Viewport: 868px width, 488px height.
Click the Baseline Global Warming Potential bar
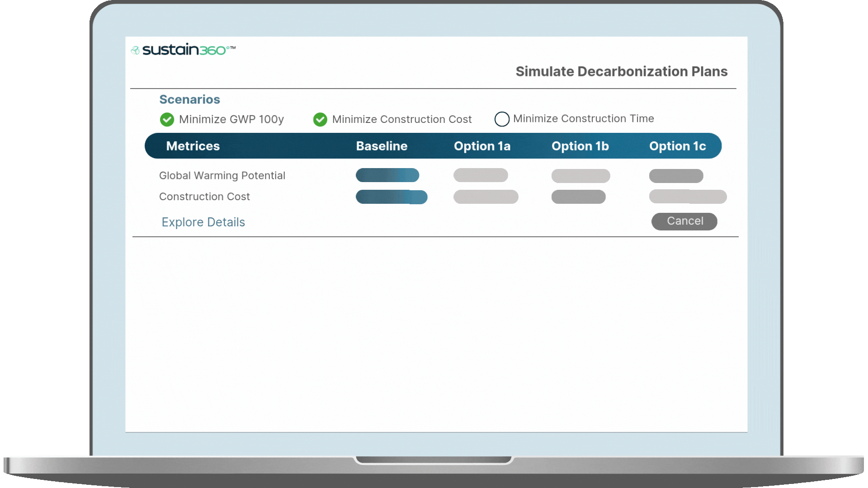(x=387, y=175)
